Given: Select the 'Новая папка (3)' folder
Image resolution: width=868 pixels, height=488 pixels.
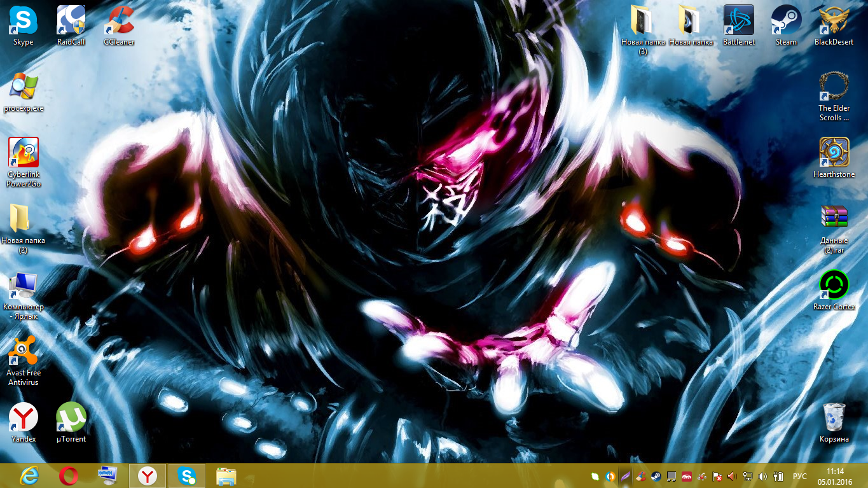Looking at the screenshot, I should click(643, 30).
